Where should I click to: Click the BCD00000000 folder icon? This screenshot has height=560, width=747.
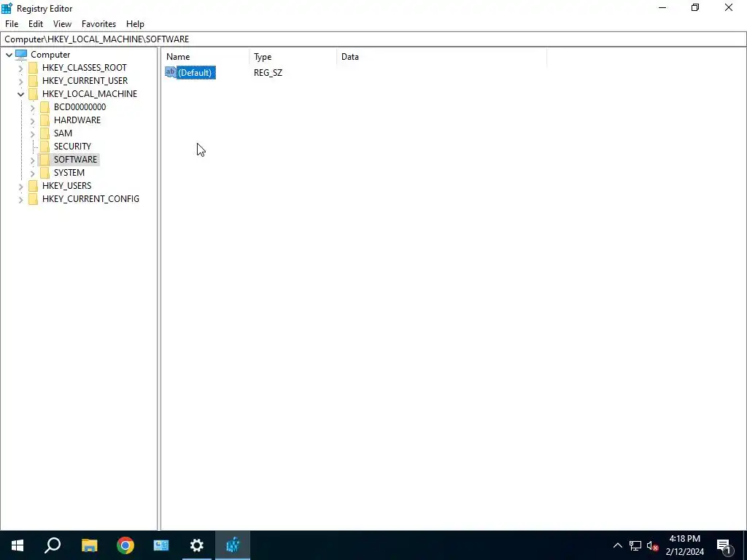(x=44, y=107)
